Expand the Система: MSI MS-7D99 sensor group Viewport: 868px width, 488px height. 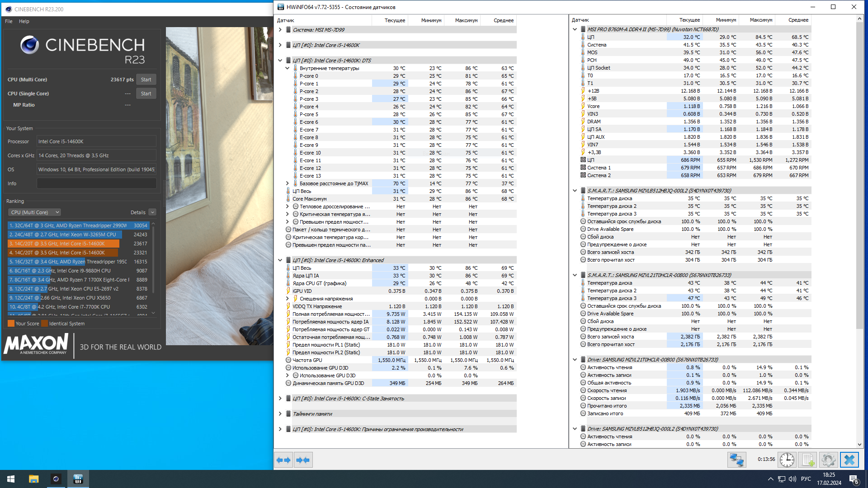pos(280,30)
